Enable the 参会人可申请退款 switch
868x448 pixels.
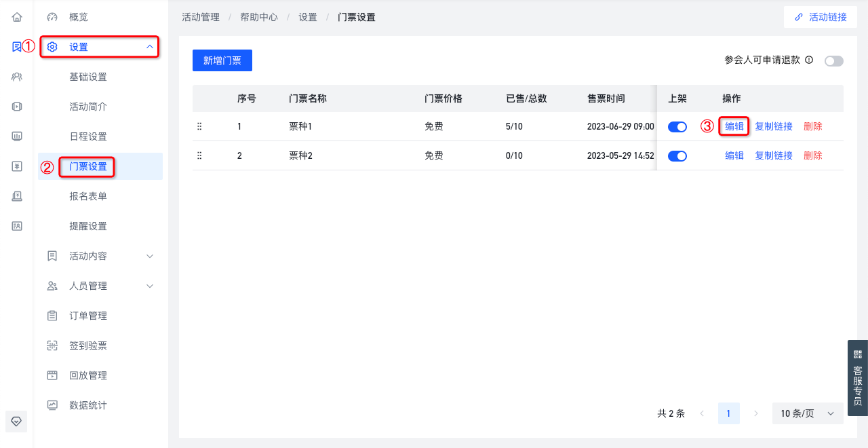coord(834,61)
